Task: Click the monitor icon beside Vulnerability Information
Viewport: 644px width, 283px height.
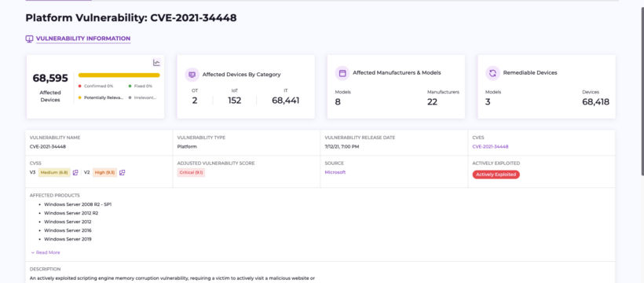Action: (29, 39)
